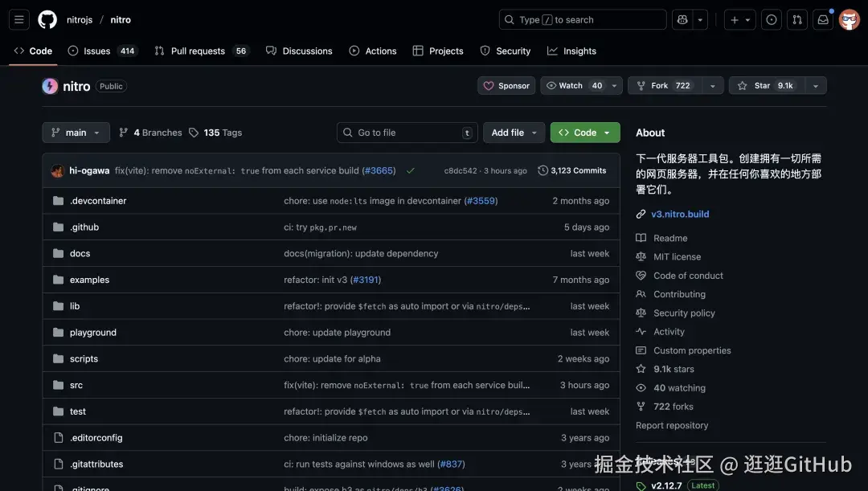This screenshot has height=491, width=868.
Task: Open notifications inbox
Action: [x=823, y=20]
